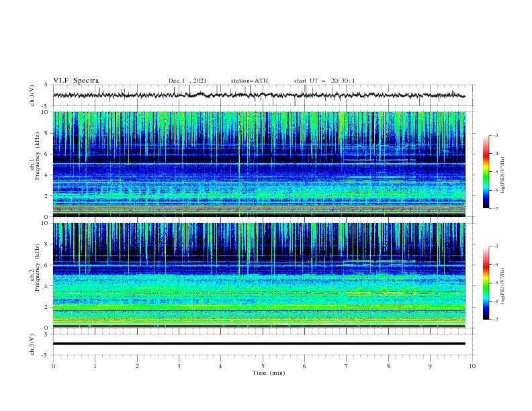
Task: Click the flat ch.3 voltage trace
Action: (x=259, y=344)
